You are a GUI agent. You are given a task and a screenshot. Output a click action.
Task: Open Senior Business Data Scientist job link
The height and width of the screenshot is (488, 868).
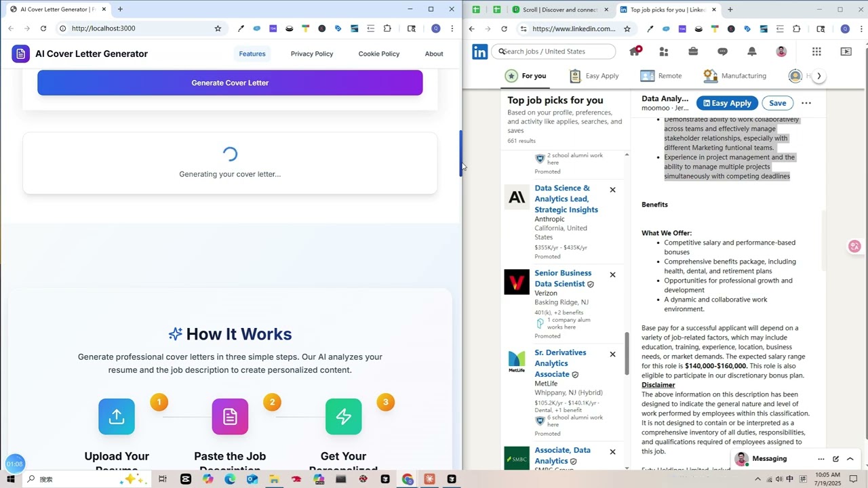563,278
